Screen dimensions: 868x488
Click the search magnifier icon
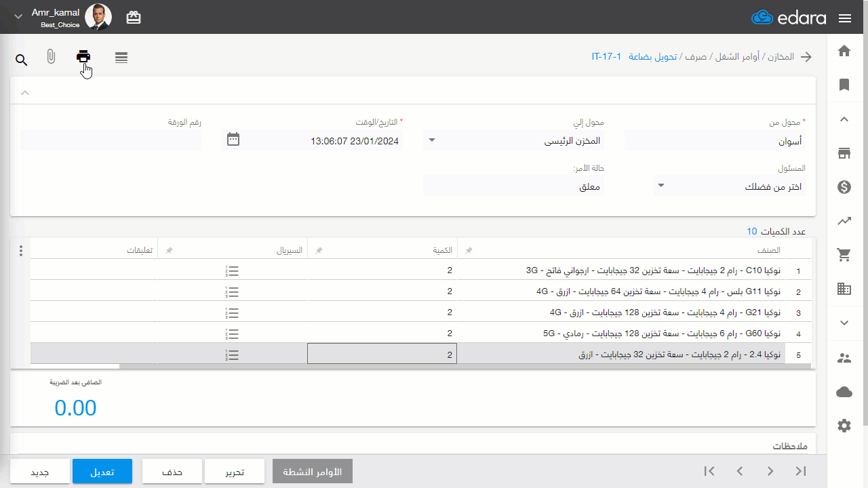[22, 60]
